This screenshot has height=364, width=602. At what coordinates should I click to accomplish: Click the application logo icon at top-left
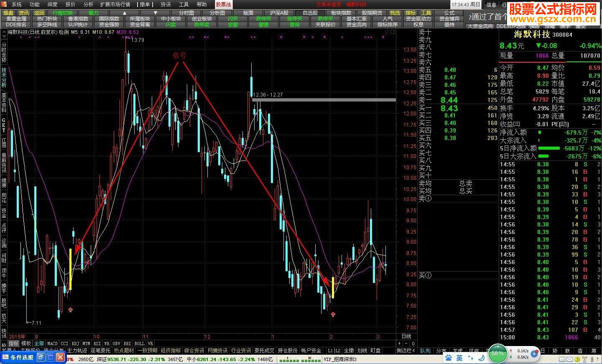tap(4, 4)
